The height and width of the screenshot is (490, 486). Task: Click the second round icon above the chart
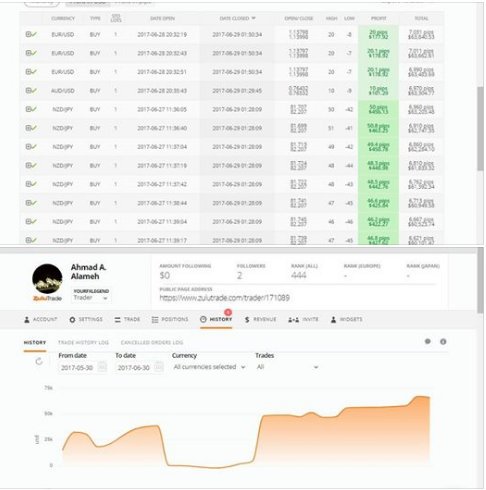point(443,341)
